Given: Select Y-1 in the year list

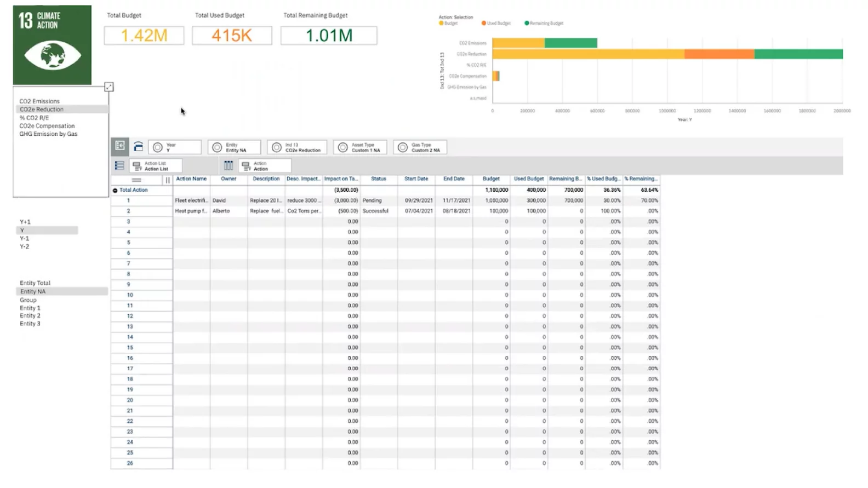Looking at the screenshot, I should (25, 239).
